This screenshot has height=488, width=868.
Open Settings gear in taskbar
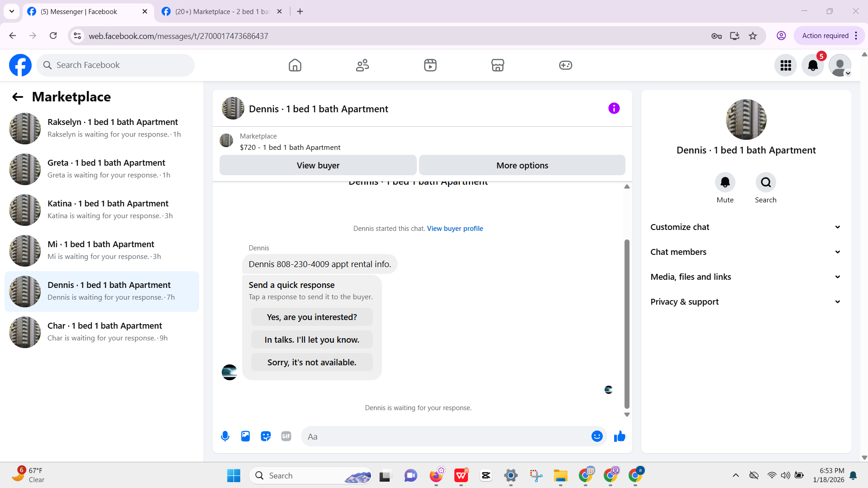510,476
